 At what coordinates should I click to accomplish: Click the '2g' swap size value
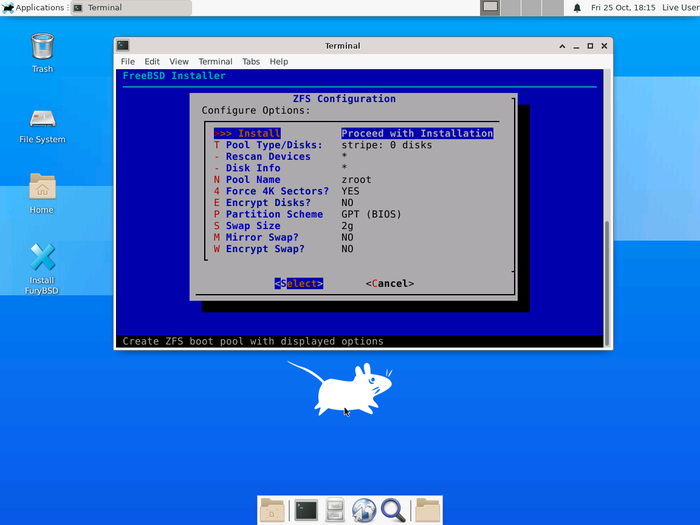pyautogui.click(x=347, y=226)
